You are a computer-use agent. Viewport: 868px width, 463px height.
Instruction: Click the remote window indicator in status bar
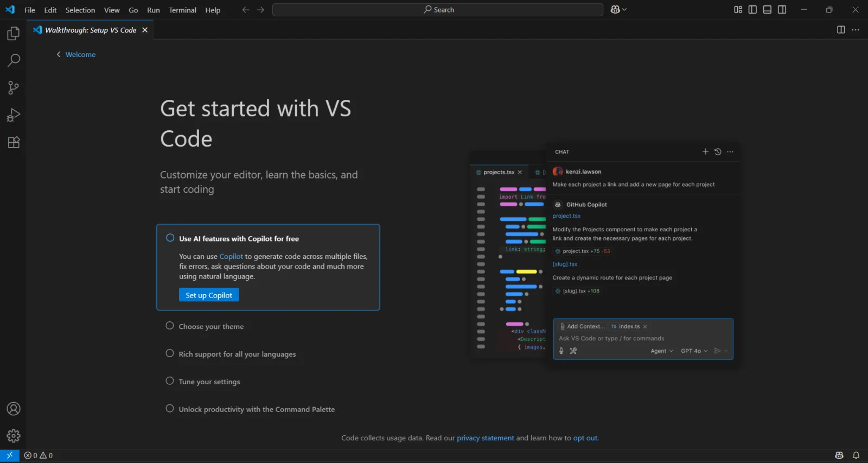coord(10,455)
